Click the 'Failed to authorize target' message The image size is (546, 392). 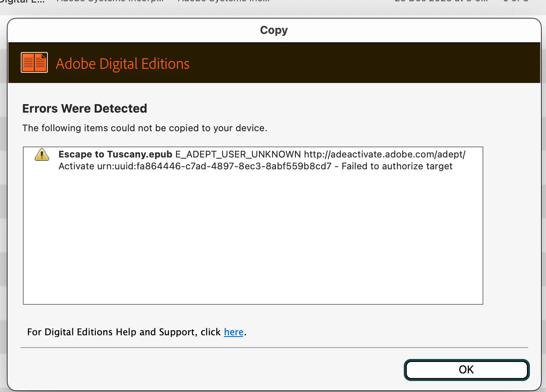coord(397,166)
